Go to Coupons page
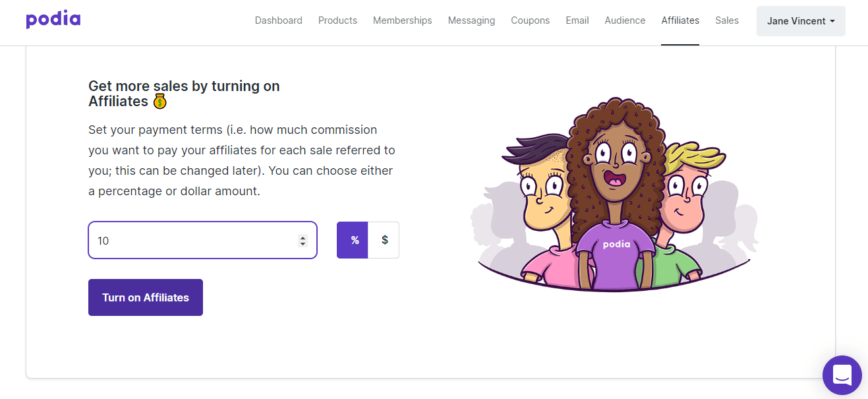Screen dimensions: 868x399 click(x=531, y=20)
